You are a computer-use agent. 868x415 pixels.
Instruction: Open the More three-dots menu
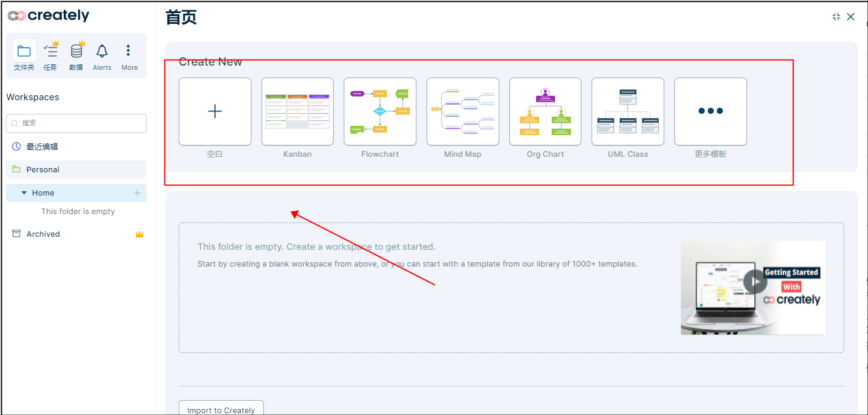coord(129,52)
